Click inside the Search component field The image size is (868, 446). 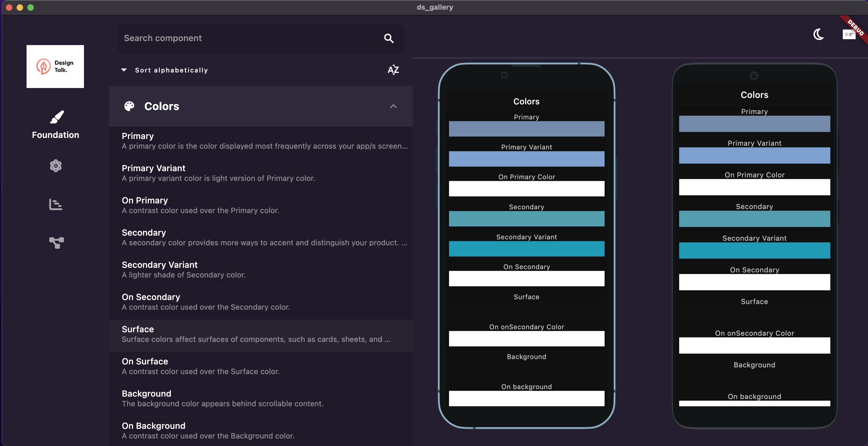tap(236, 38)
